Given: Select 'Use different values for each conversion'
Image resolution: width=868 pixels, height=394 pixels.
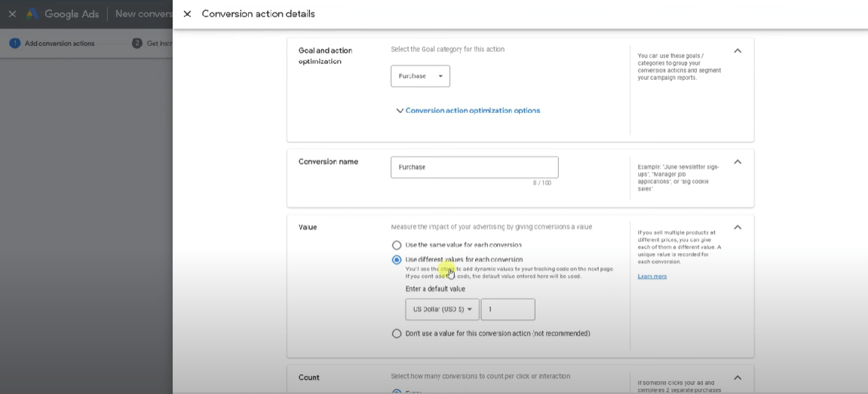Looking at the screenshot, I should click(x=397, y=260).
